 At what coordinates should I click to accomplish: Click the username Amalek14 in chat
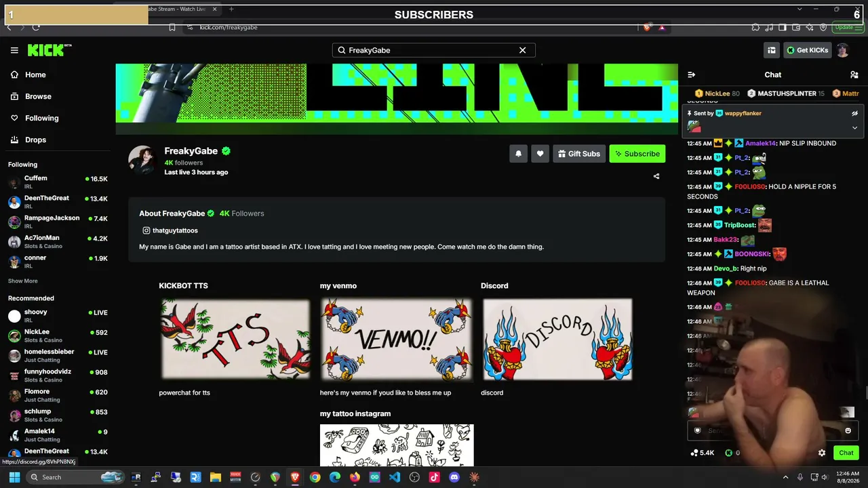click(x=760, y=143)
